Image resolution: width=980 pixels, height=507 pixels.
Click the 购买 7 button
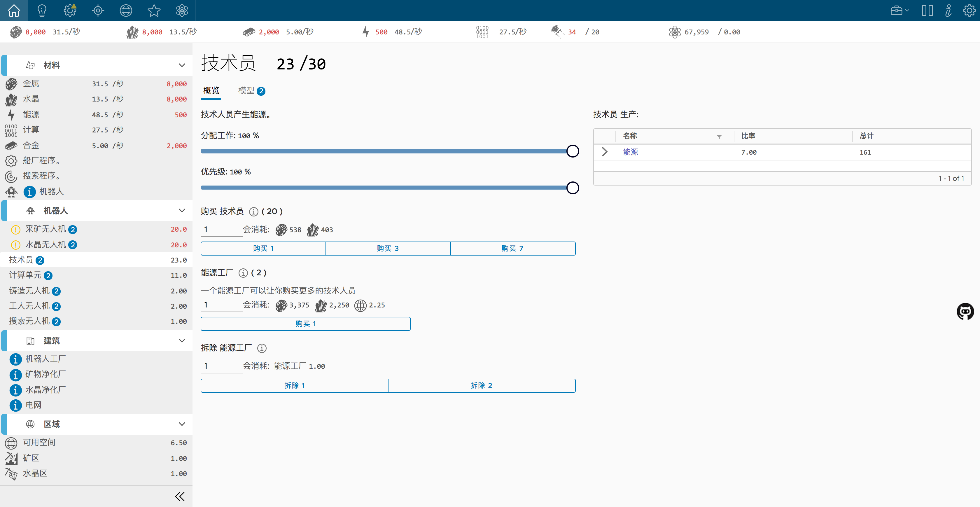point(513,249)
